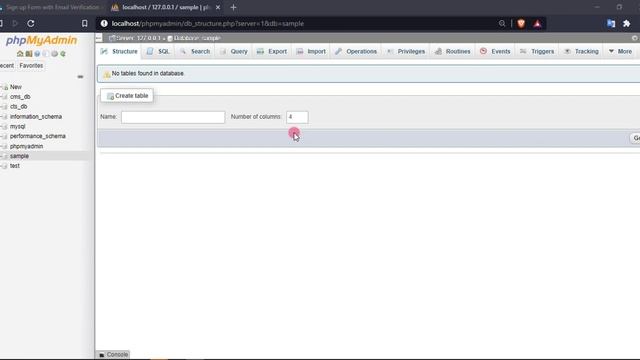Click the browser bookmark icon

click(x=84, y=24)
